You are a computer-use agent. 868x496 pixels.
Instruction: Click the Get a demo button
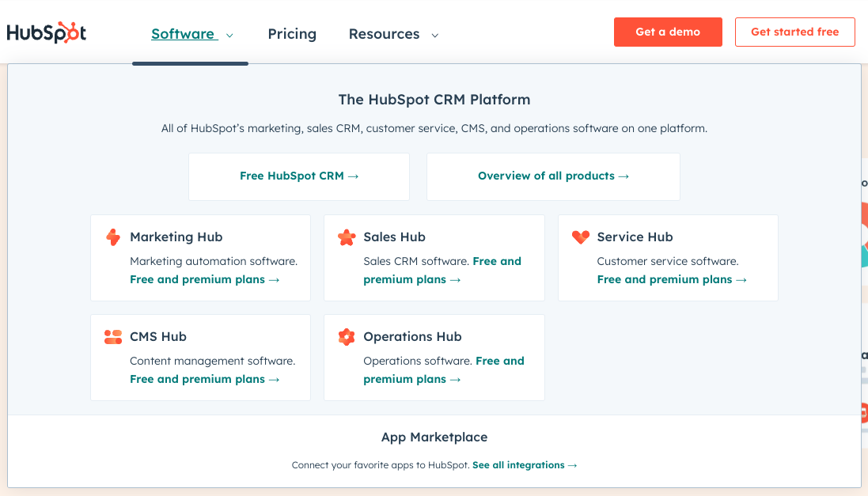click(x=668, y=32)
